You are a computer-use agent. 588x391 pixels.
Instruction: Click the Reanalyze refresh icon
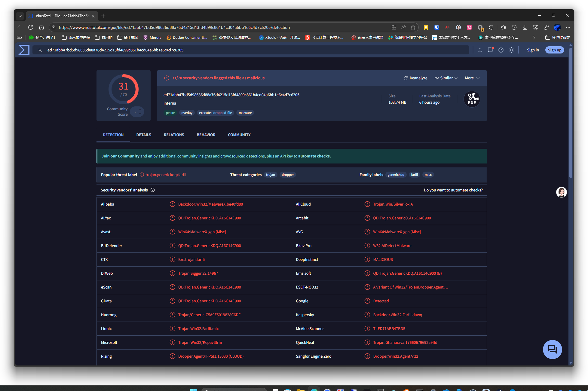click(406, 78)
